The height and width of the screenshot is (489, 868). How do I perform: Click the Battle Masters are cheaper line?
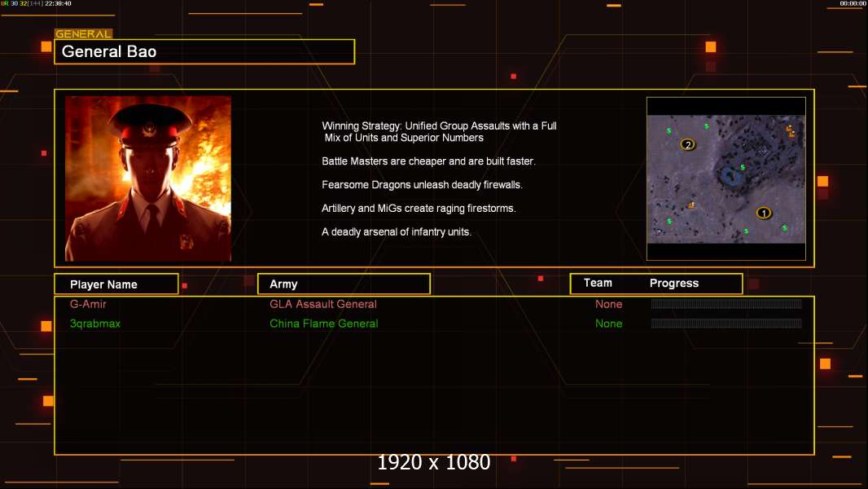(428, 161)
